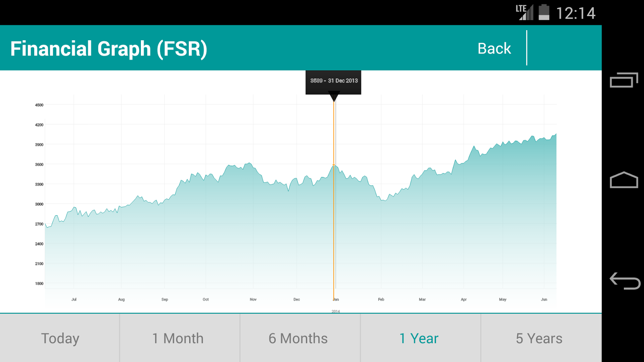Tap the Android recent apps icon
This screenshot has height=362, width=644.
point(624,80)
